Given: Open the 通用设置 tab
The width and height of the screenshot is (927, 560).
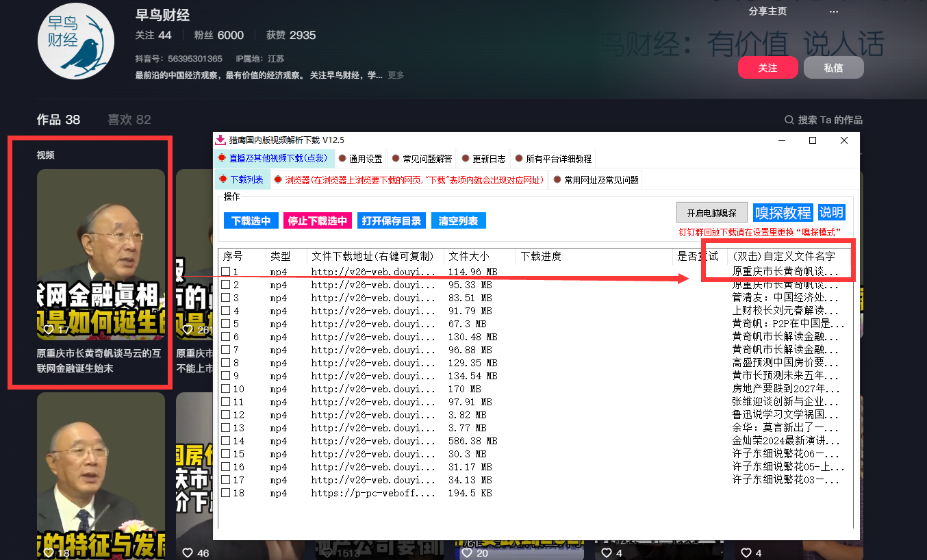Looking at the screenshot, I should pyautogui.click(x=360, y=159).
